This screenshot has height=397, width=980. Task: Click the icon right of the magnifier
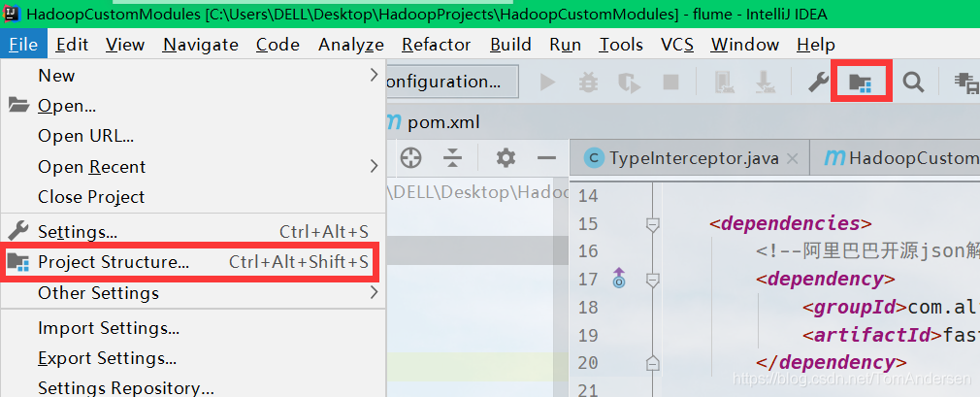[x=966, y=82]
